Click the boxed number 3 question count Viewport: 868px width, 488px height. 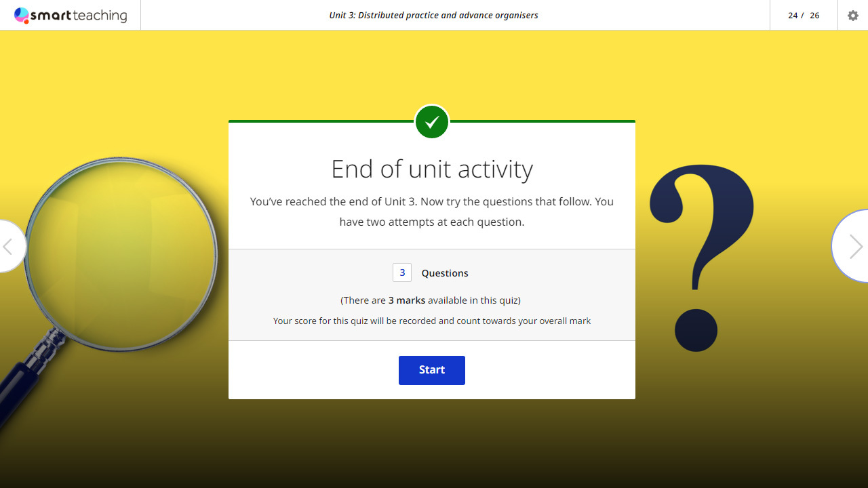pos(402,272)
